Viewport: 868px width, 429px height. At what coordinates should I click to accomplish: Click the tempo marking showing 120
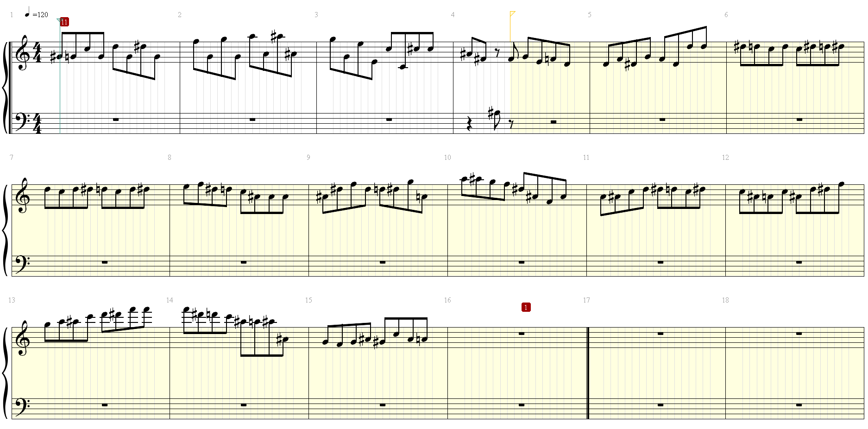(36, 13)
